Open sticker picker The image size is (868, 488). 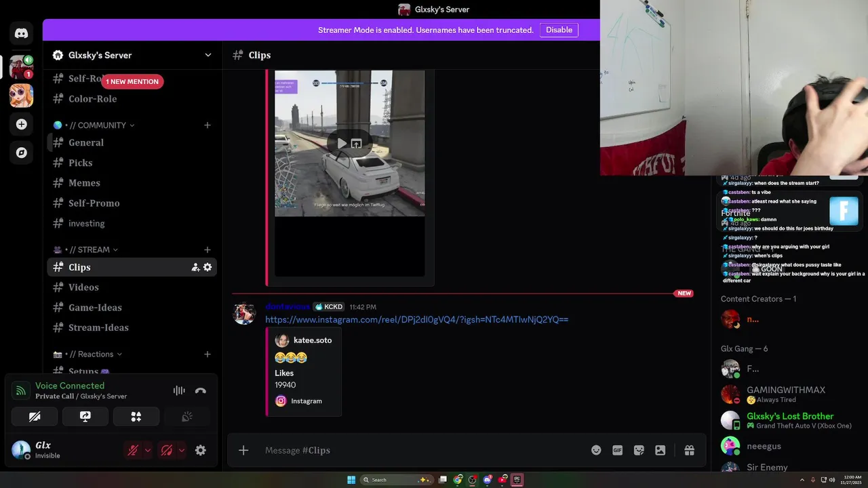pos(639,450)
